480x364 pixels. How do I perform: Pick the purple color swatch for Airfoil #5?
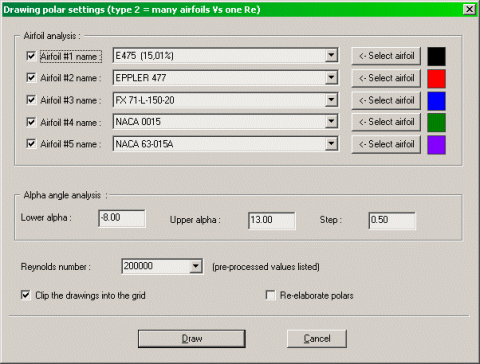(436, 145)
